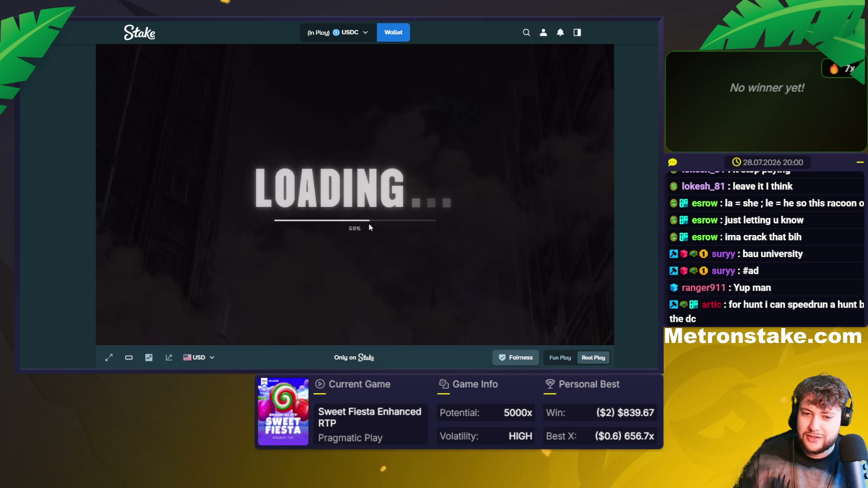
Task: Click the chat bubble icon above chat
Action: coord(673,162)
